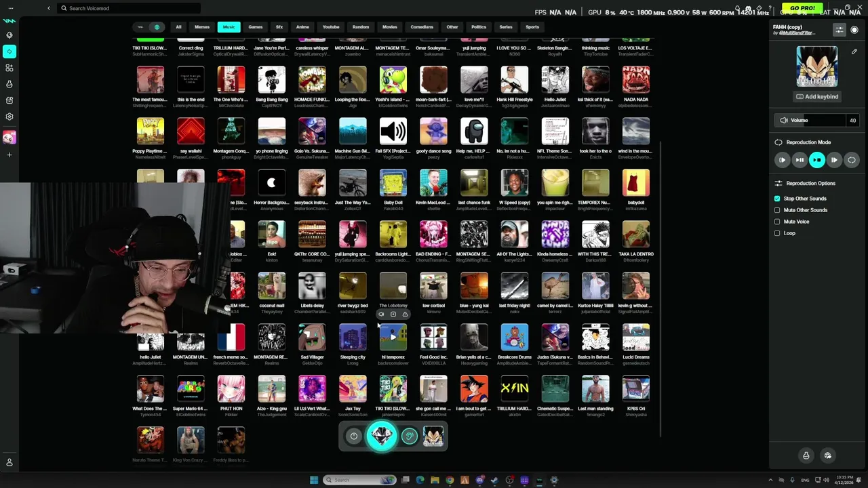Select the Soundboard lightning sidebar icon
The height and width of the screenshot is (488, 868).
pyautogui.click(x=9, y=52)
